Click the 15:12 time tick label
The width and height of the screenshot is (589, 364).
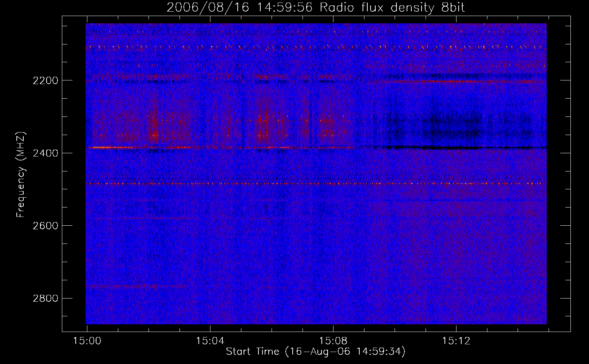pyautogui.click(x=456, y=341)
